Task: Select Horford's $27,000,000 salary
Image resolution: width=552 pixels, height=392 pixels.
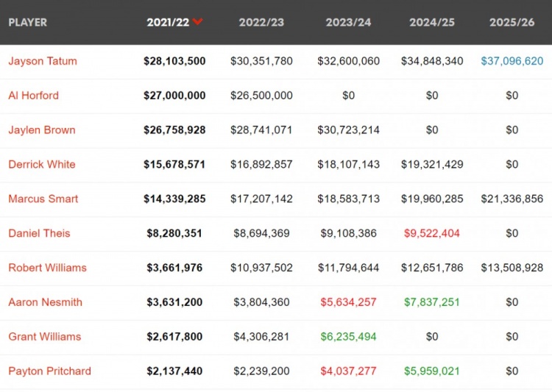Action: 174,96
